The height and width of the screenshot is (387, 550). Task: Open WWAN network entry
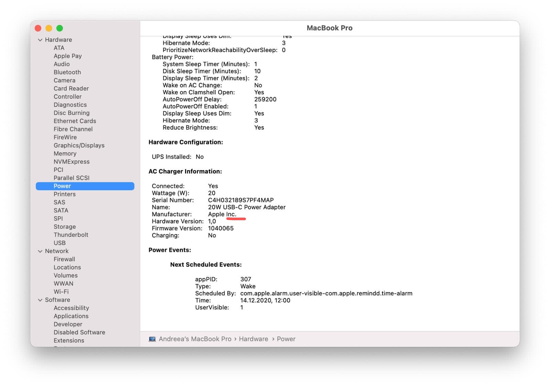tap(63, 283)
